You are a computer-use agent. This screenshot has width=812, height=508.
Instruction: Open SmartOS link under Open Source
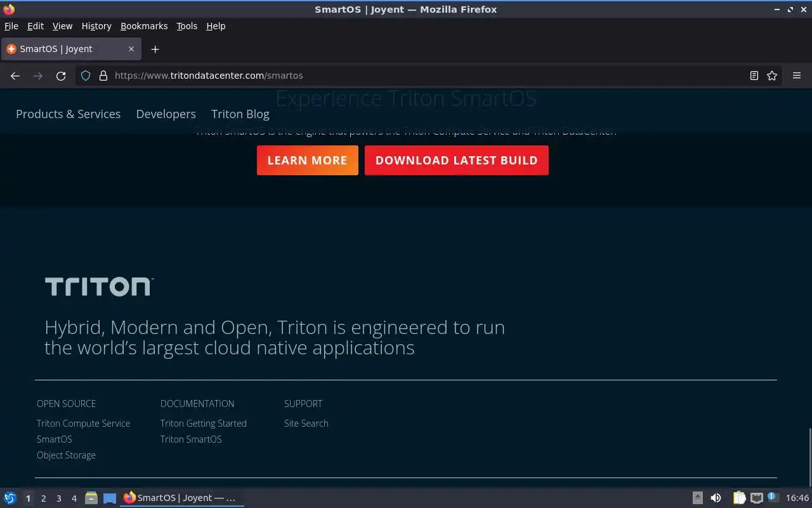[55, 439]
